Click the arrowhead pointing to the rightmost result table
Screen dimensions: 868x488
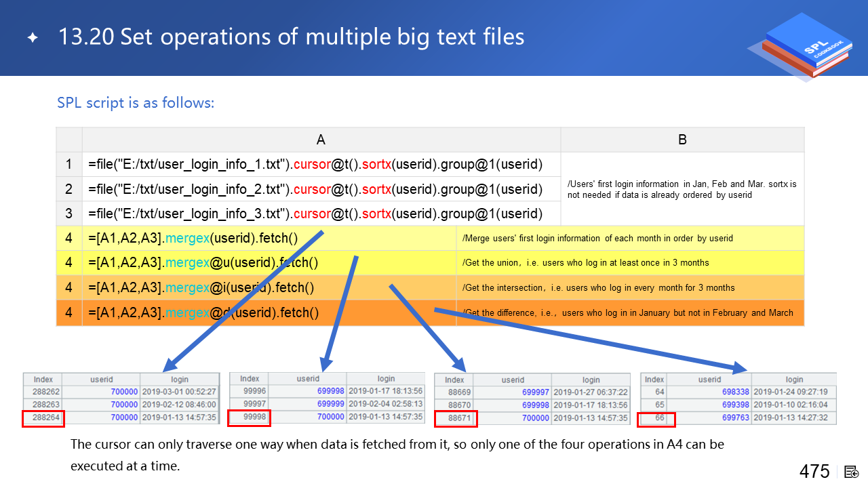[743, 368]
